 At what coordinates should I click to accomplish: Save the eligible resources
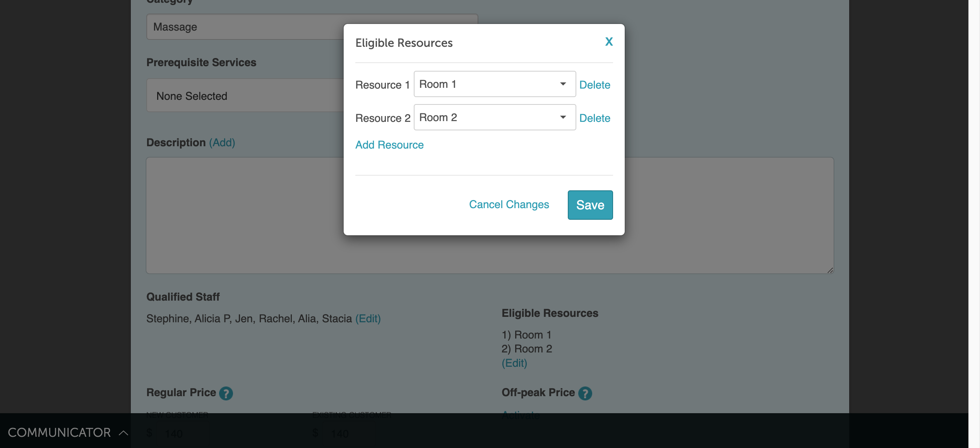590,205
